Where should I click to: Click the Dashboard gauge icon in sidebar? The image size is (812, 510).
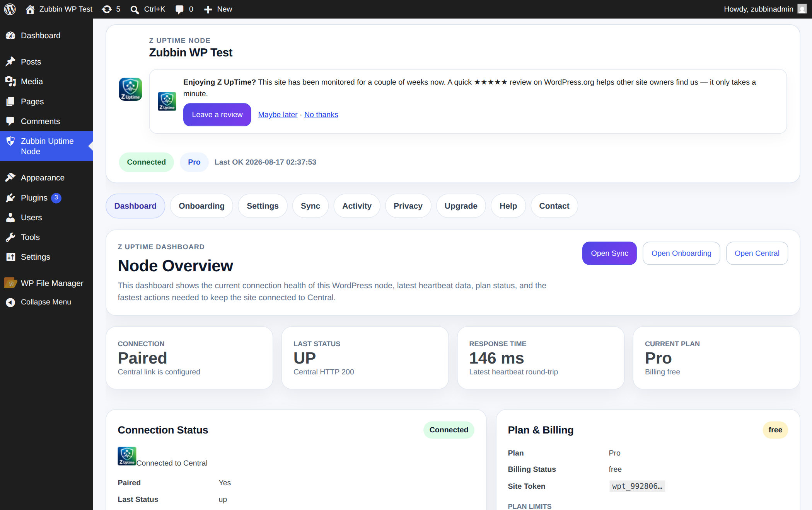click(x=10, y=36)
